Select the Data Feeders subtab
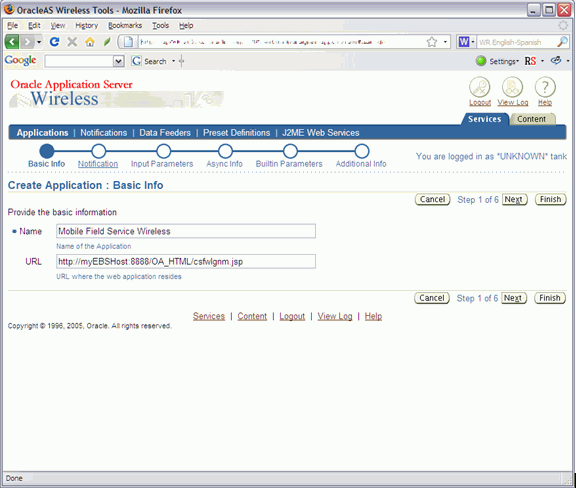Image resolution: width=576 pixels, height=488 pixels. (165, 133)
